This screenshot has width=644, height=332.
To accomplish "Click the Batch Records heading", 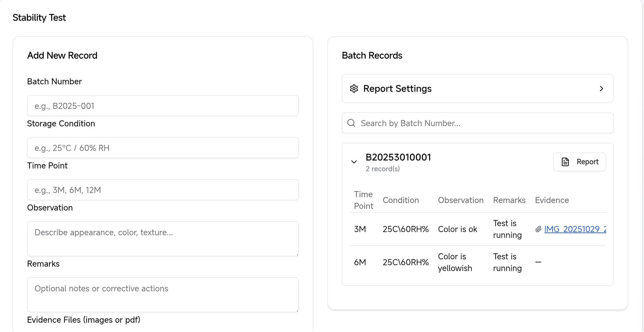I will [372, 55].
